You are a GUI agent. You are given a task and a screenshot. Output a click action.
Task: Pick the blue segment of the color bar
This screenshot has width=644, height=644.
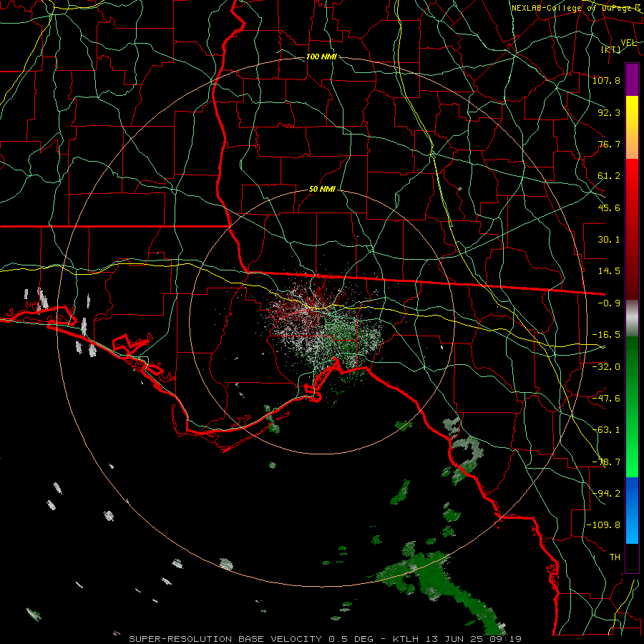[632, 510]
